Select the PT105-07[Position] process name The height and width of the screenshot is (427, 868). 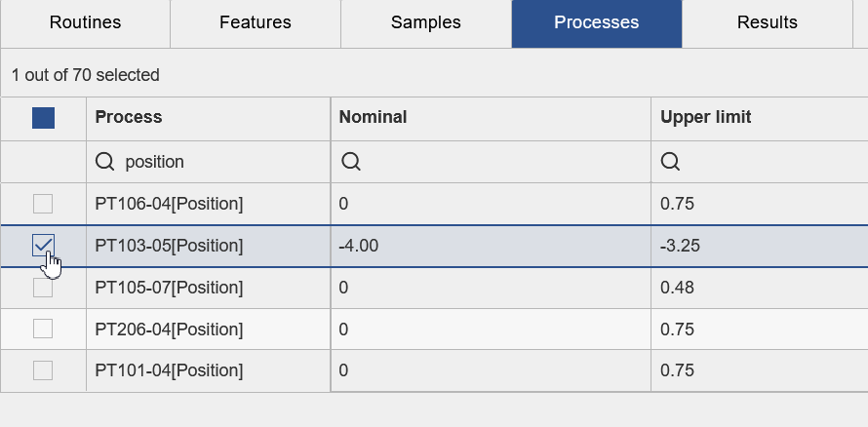(169, 288)
